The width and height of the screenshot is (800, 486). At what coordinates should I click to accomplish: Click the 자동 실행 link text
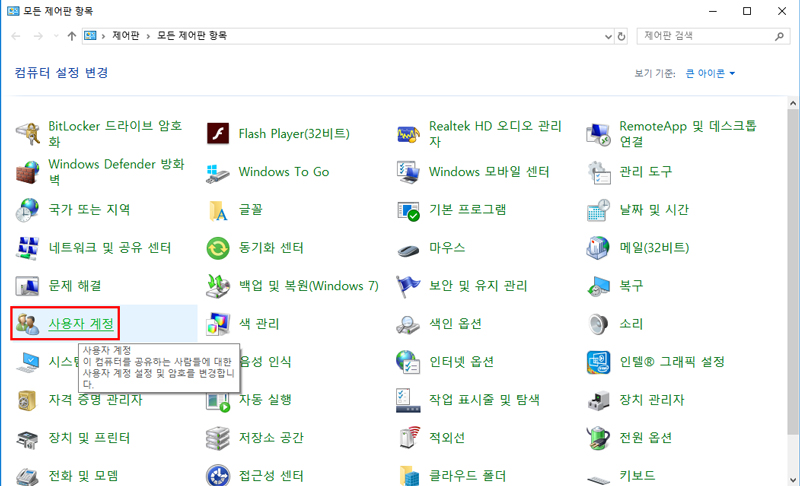tap(265, 400)
